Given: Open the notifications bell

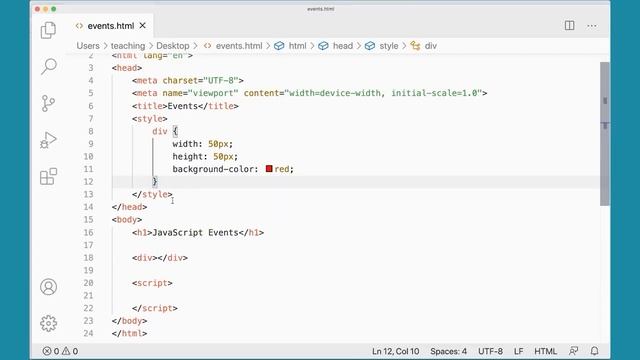Looking at the screenshot, I should [x=595, y=351].
